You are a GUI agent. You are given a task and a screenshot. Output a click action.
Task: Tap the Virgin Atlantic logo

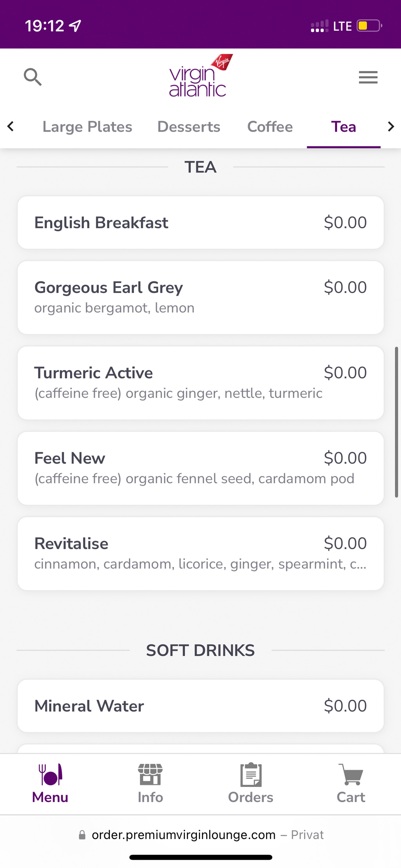[200, 76]
